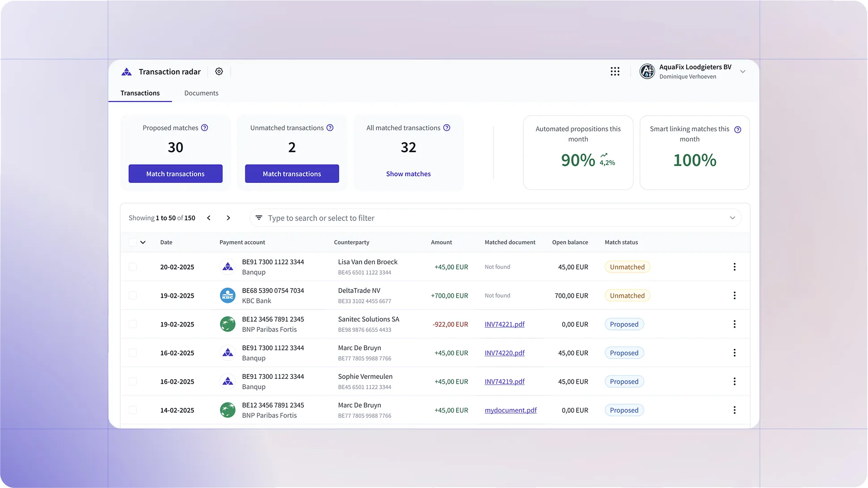Toggle the select-all checkbox in table header

[133, 242]
